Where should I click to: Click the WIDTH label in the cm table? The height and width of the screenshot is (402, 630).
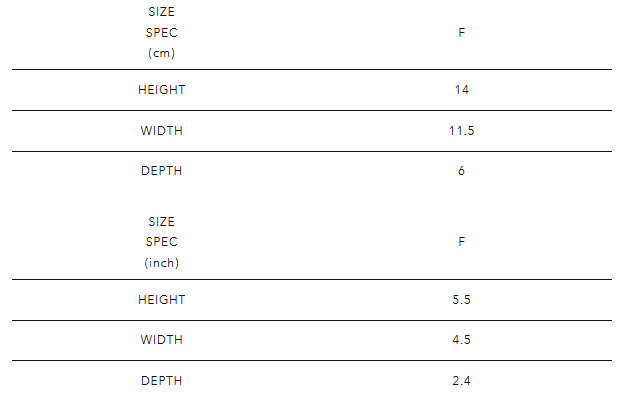[x=161, y=131]
